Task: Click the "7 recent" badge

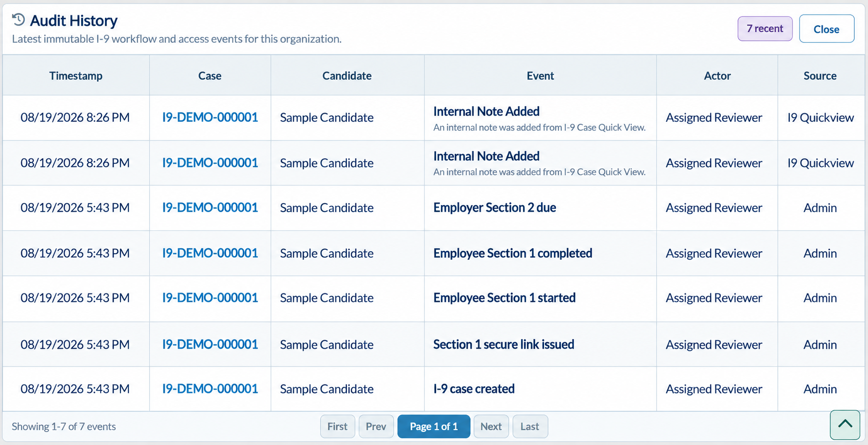Action: tap(764, 29)
